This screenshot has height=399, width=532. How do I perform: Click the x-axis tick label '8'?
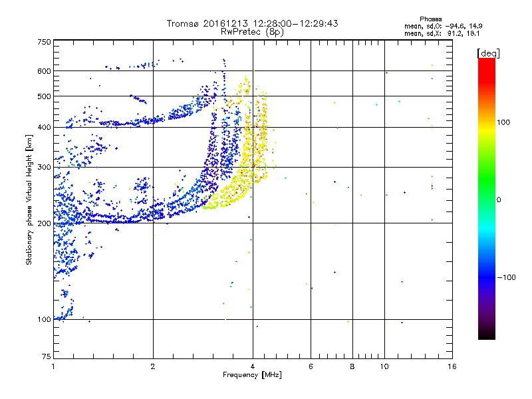(x=352, y=366)
